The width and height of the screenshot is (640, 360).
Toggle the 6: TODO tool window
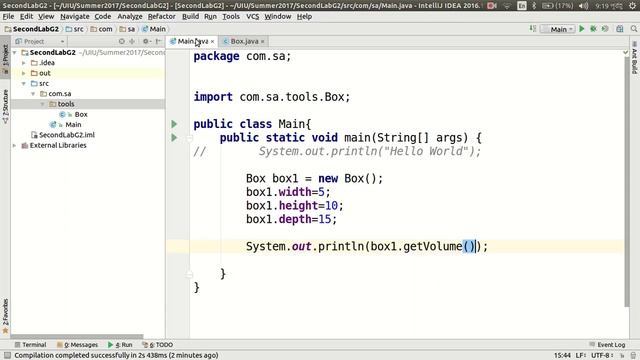pyautogui.click(x=158, y=344)
